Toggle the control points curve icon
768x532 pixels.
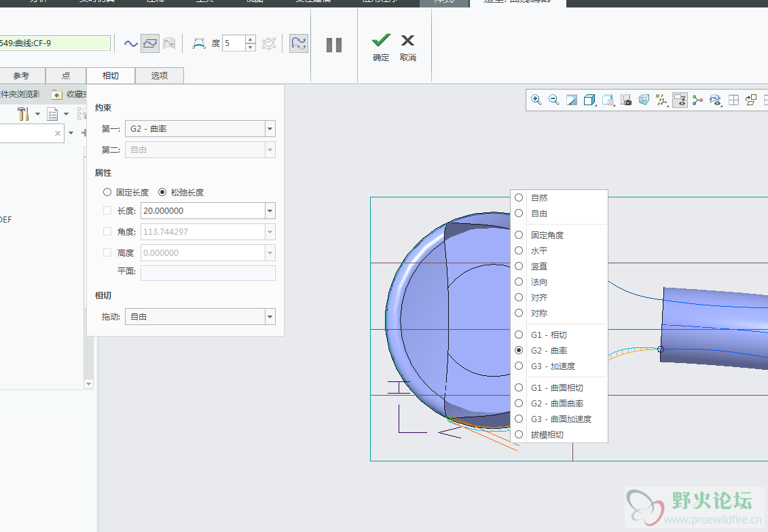point(198,43)
